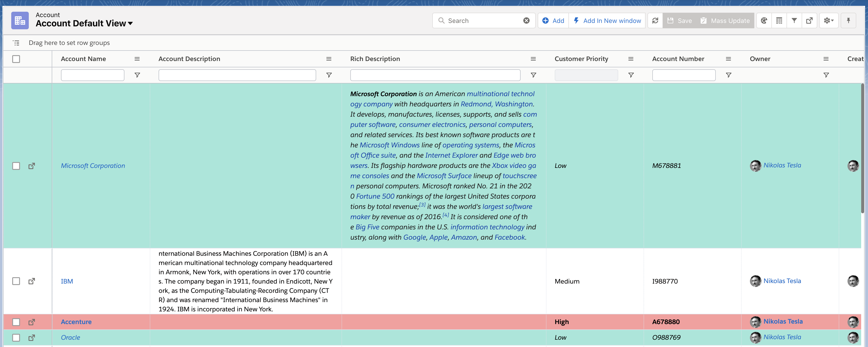The image size is (868, 347).
Task: Click the table columns icon in the toolbar
Action: 779,20
